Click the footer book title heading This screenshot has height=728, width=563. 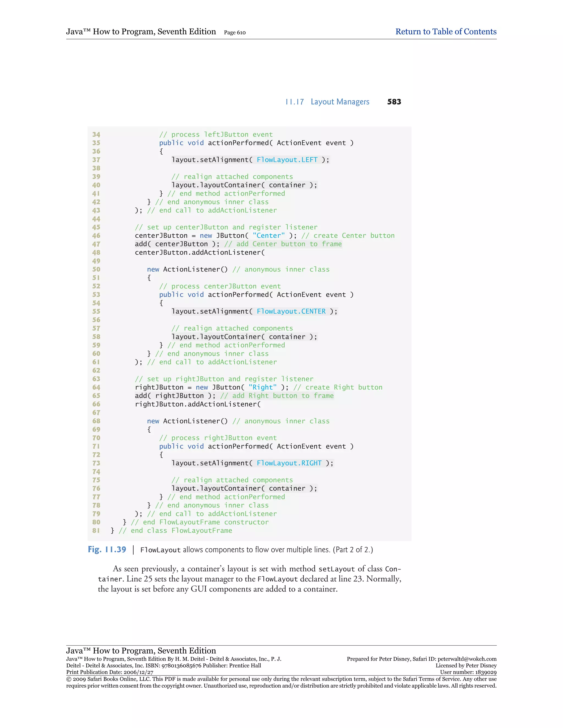(x=141, y=651)
